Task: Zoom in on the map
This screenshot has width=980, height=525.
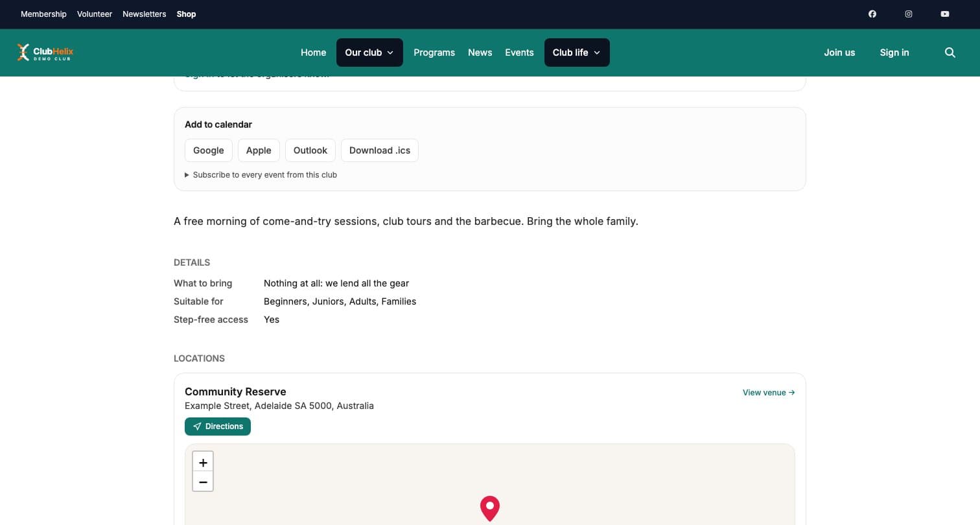Action: point(203,462)
